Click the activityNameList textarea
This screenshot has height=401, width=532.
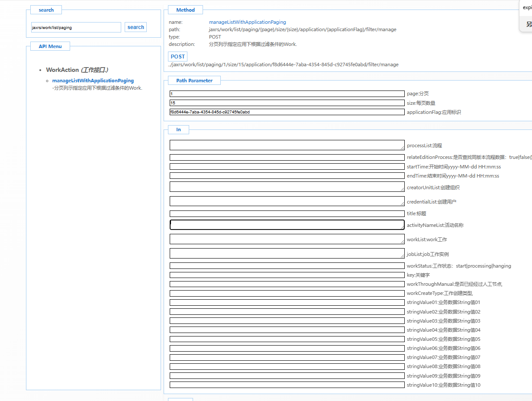pyautogui.click(x=287, y=225)
